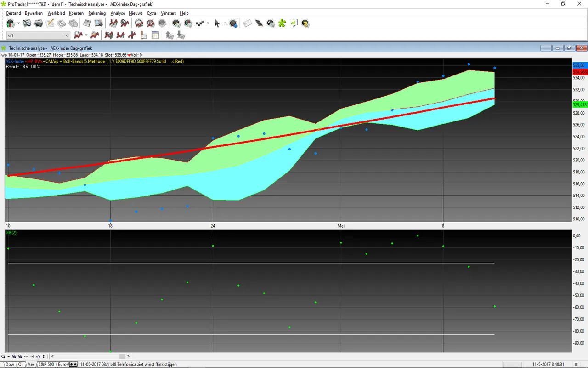Click the Open=535,27 info line
This screenshot has width=588, height=368.
click(39, 55)
